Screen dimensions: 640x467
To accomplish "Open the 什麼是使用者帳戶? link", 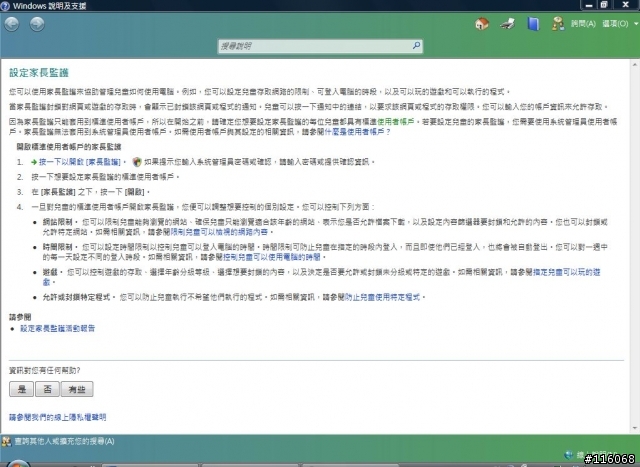I will (x=357, y=131).
